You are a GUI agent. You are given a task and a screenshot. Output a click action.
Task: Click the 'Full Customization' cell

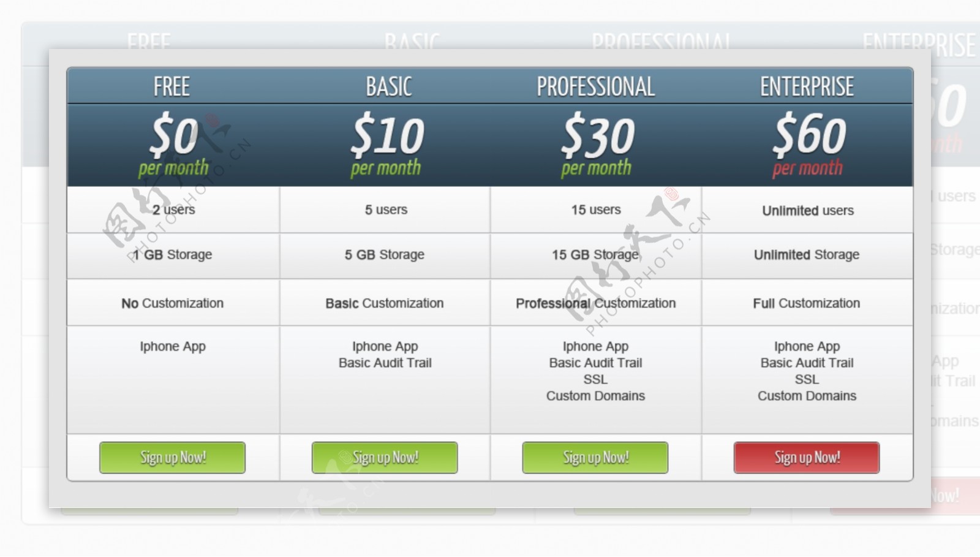pos(807,303)
